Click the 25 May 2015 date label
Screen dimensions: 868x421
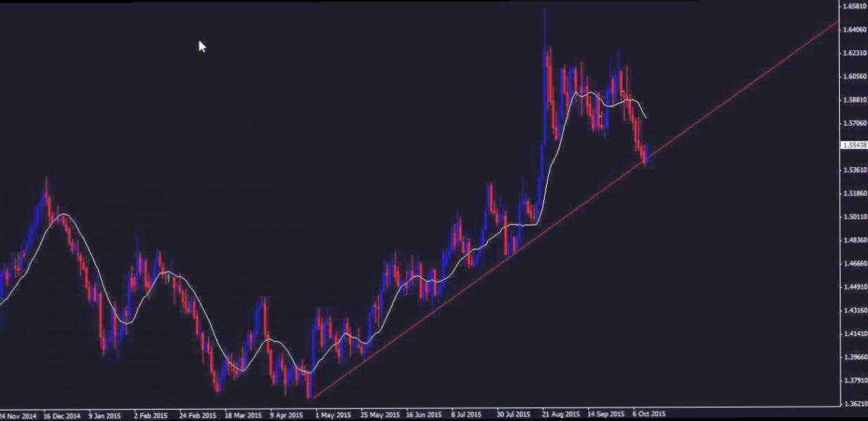pos(379,415)
